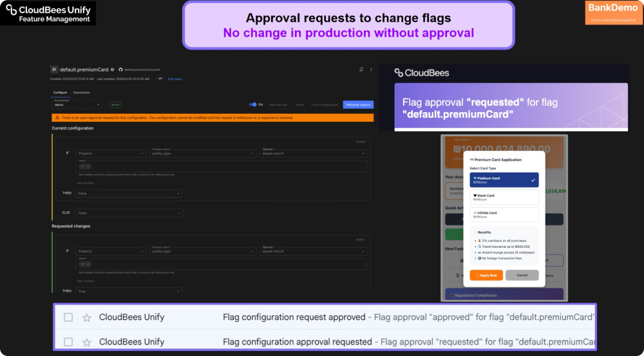Click the Value field in Current configuration
This screenshot has width=644, height=356.
pos(222,166)
